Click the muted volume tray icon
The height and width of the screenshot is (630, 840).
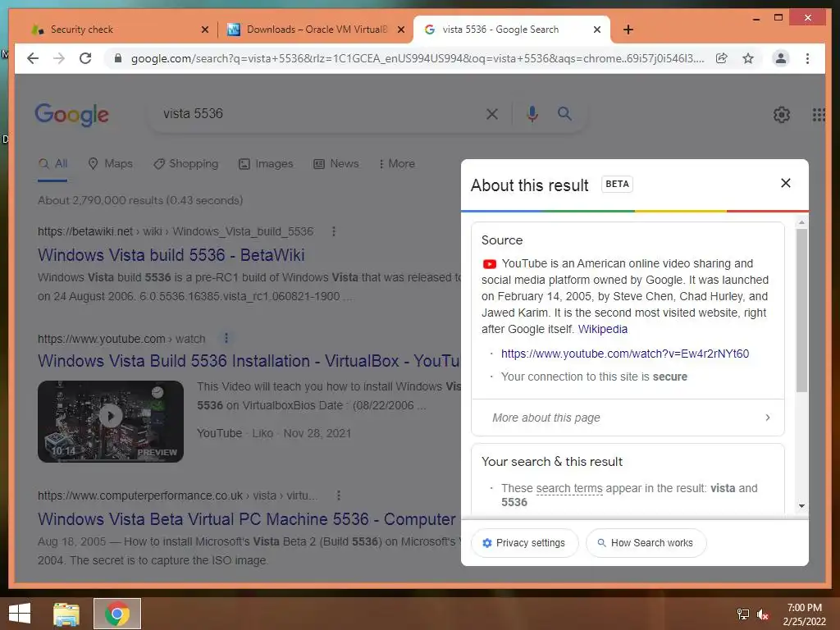pos(763,614)
